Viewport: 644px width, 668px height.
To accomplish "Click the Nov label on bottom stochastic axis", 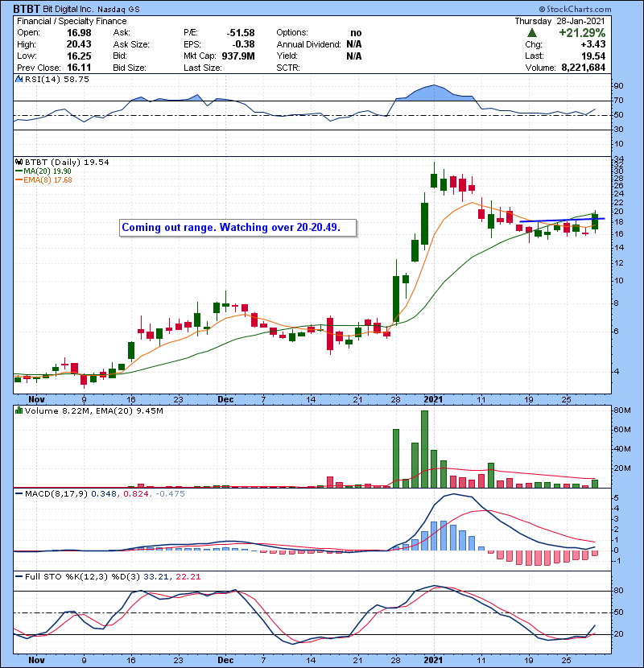I will [37, 660].
